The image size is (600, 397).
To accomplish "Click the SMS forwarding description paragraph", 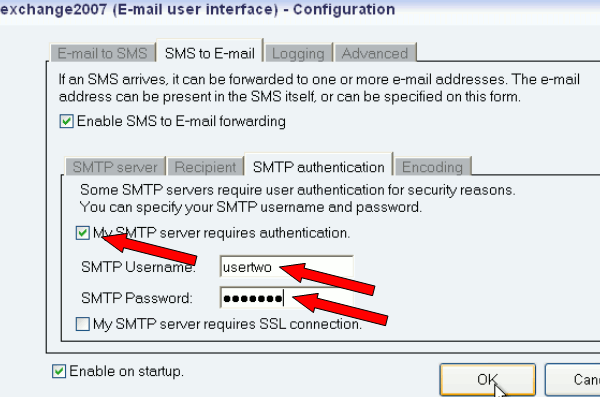I will (x=319, y=88).
